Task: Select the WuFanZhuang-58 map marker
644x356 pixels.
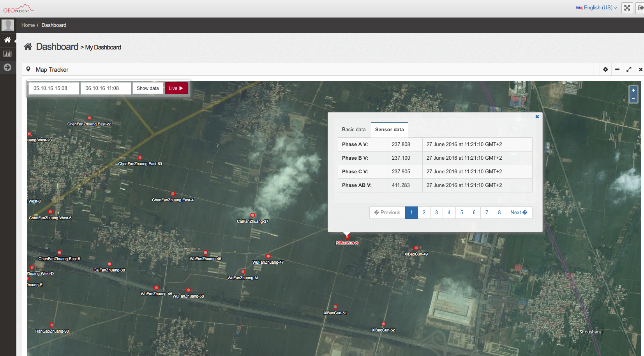Action: tap(188, 290)
